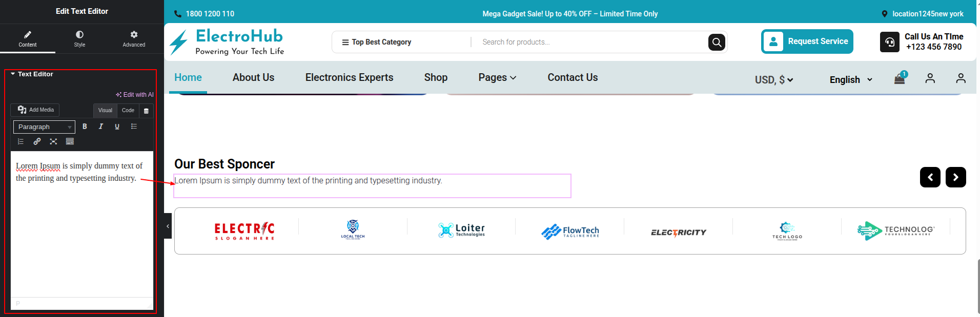
Task: Enter distraction-free fullscreen mode
Action: pos(53,141)
